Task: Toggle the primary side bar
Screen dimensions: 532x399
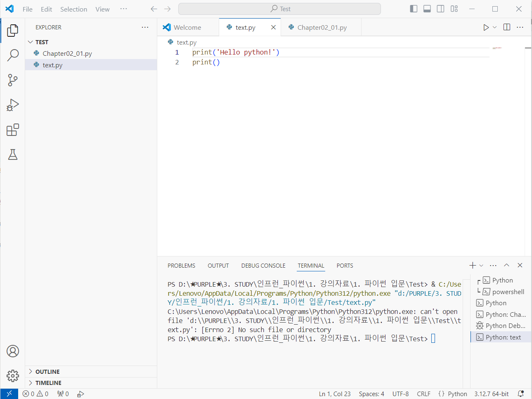Action: pyautogui.click(x=414, y=9)
